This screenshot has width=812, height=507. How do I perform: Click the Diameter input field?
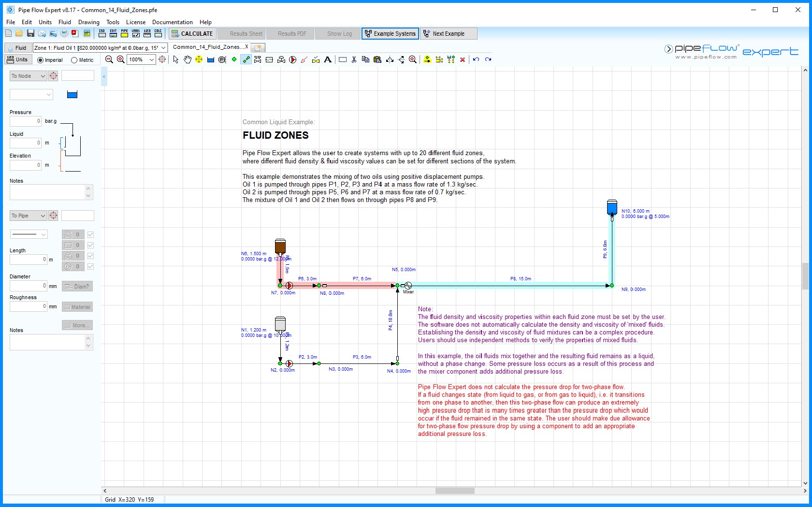pyautogui.click(x=29, y=286)
